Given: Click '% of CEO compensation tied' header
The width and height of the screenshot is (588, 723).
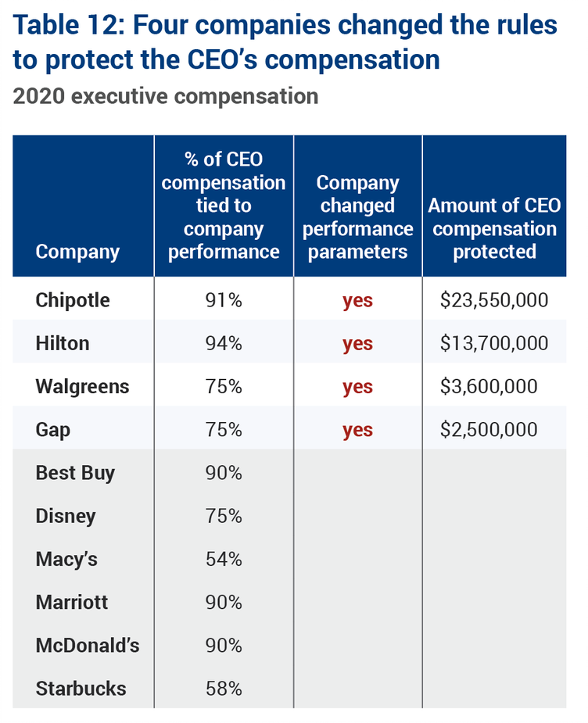Looking at the screenshot, I should (x=224, y=206).
